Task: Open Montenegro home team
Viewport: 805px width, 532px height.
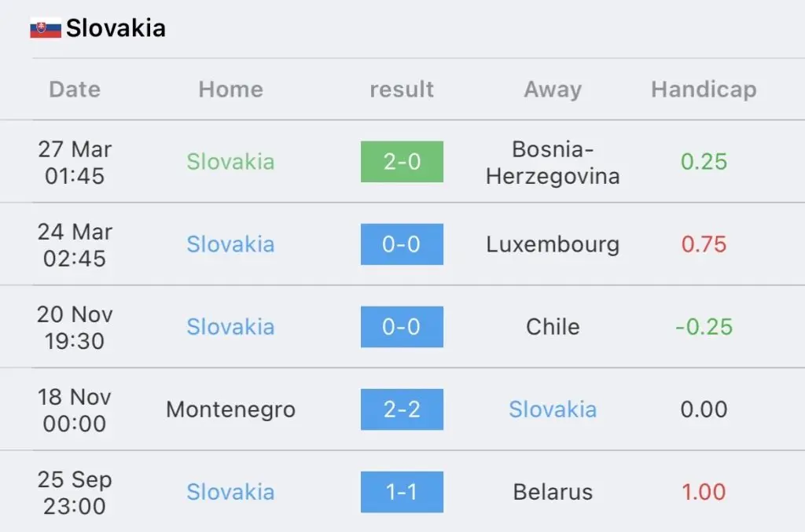Action: pos(231,410)
